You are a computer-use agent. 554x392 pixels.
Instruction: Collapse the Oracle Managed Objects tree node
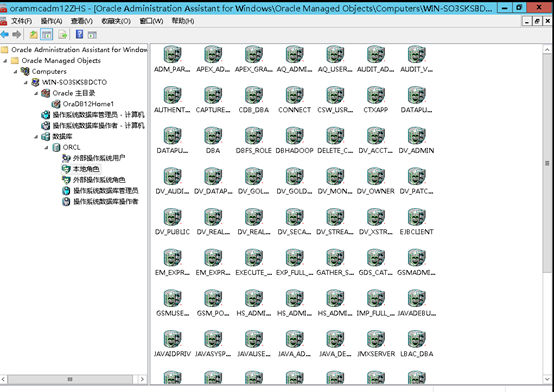click(x=5, y=61)
